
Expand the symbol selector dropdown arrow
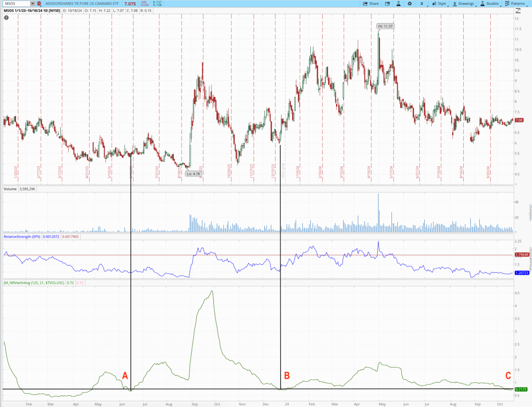coord(32,4)
